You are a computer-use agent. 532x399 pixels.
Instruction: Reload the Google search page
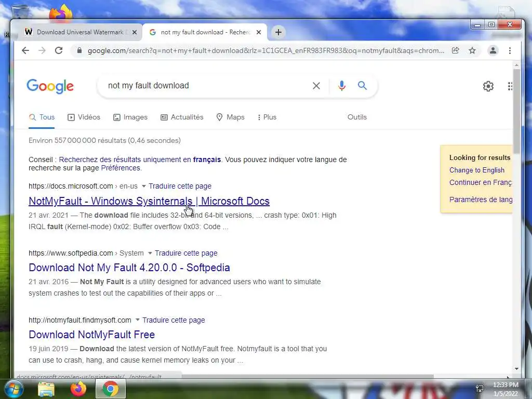[x=59, y=50]
